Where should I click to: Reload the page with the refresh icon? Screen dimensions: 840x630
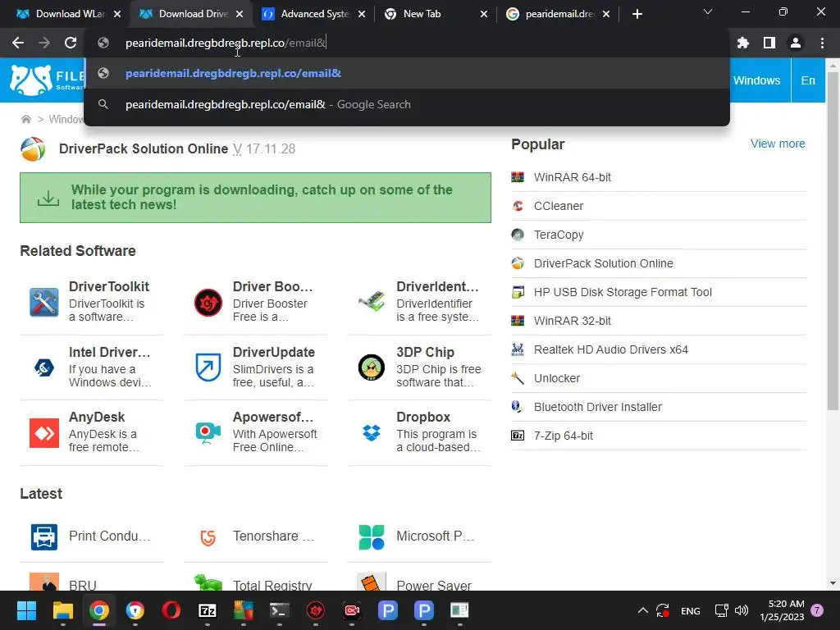click(71, 43)
